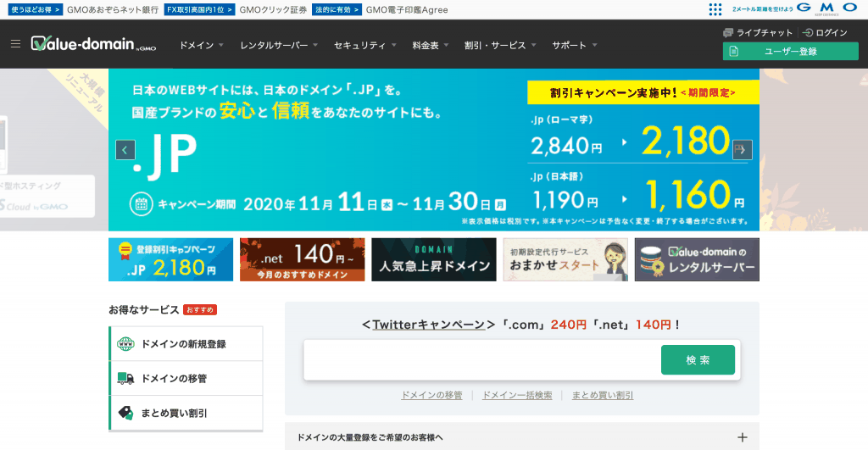This screenshot has width=868, height=450.
Task: Select ドメインの移管 in sidebar
Action: pyautogui.click(x=186, y=379)
